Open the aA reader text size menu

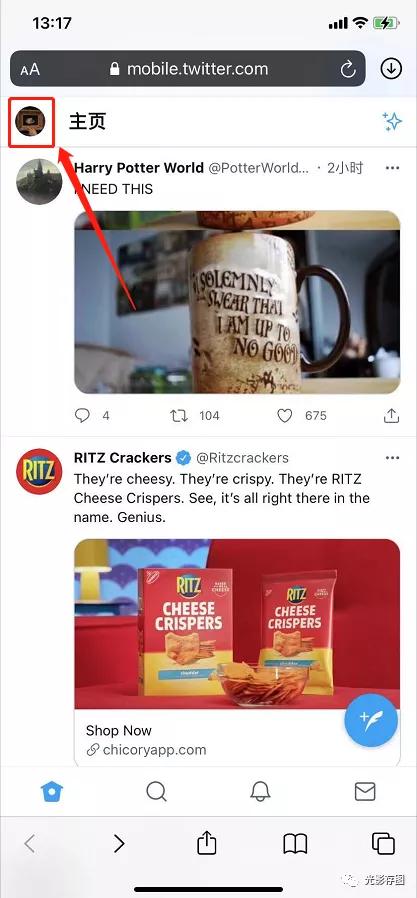[30, 70]
